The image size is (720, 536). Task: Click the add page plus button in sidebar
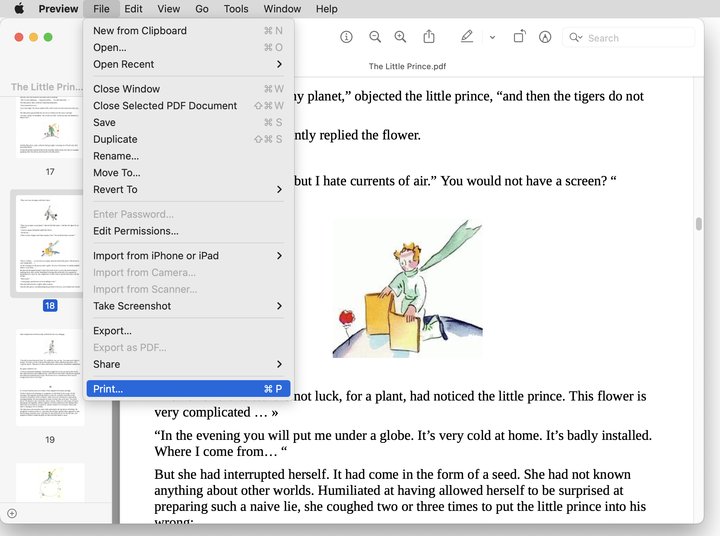(x=12, y=513)
